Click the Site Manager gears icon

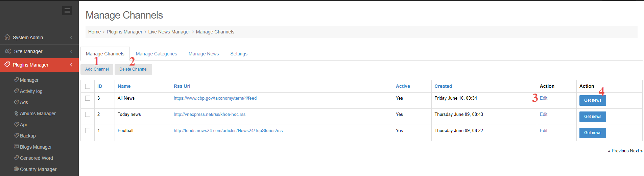click(8, 51)
